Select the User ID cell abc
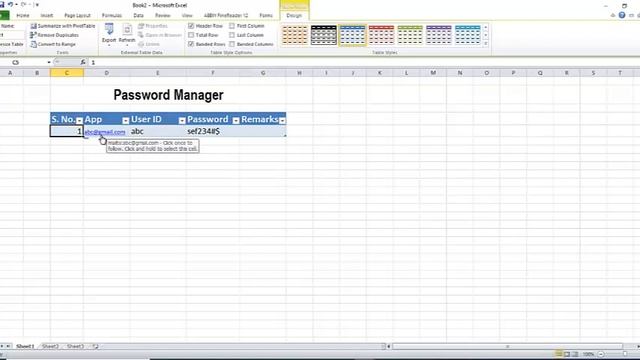The image size is (640, 360). 158,131
